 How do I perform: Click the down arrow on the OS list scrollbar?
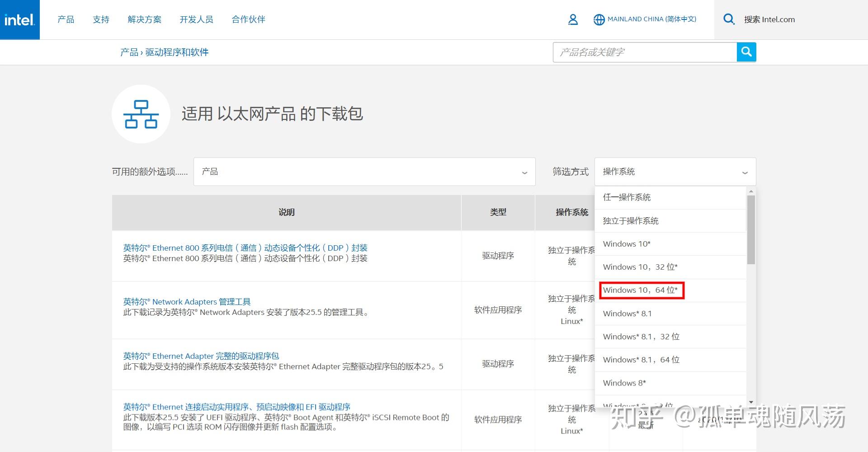(750, 402)
